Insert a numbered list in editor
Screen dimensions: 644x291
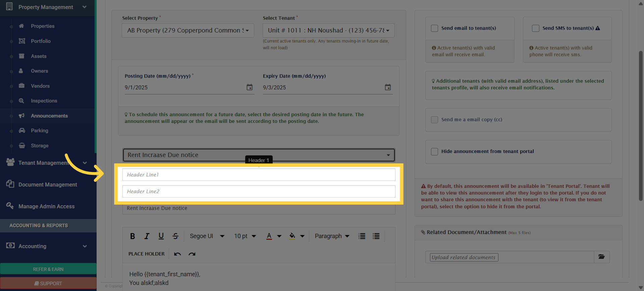(x=362, y=236)
